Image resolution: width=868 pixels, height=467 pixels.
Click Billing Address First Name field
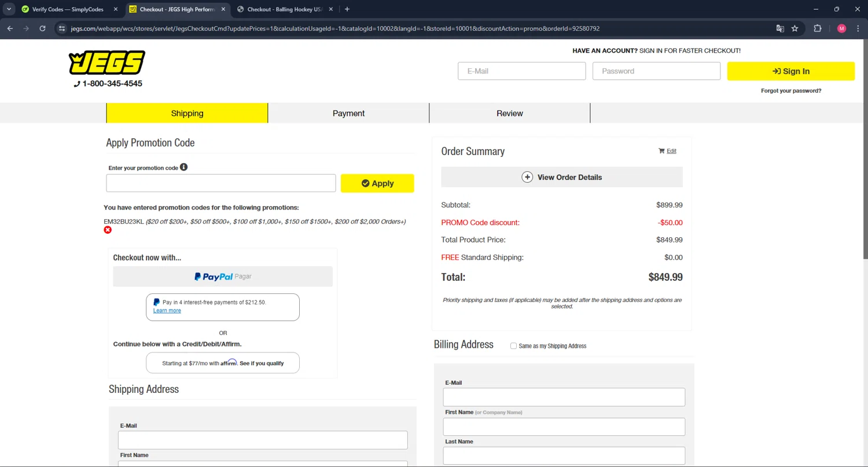pyautogui.click(x=564, y=427)
